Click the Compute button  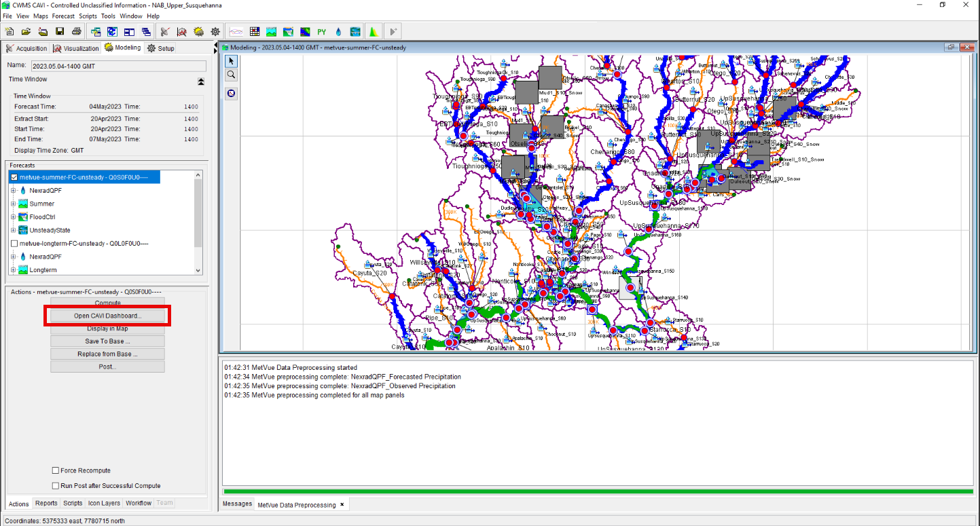[107, 303]
